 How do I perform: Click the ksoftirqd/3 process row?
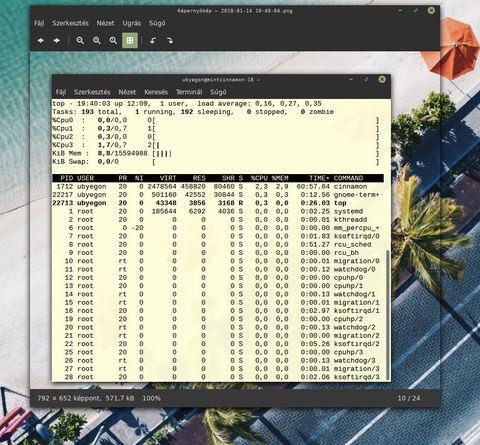coord(218,377)
